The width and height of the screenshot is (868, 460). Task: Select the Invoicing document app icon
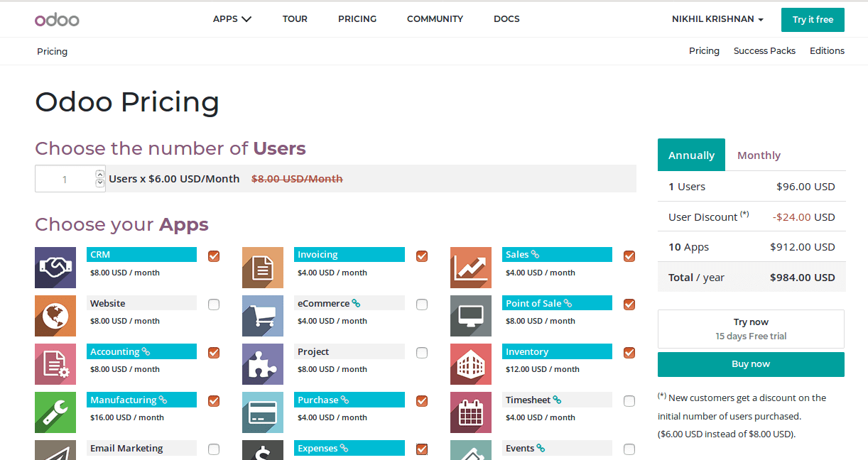(263, 268)
